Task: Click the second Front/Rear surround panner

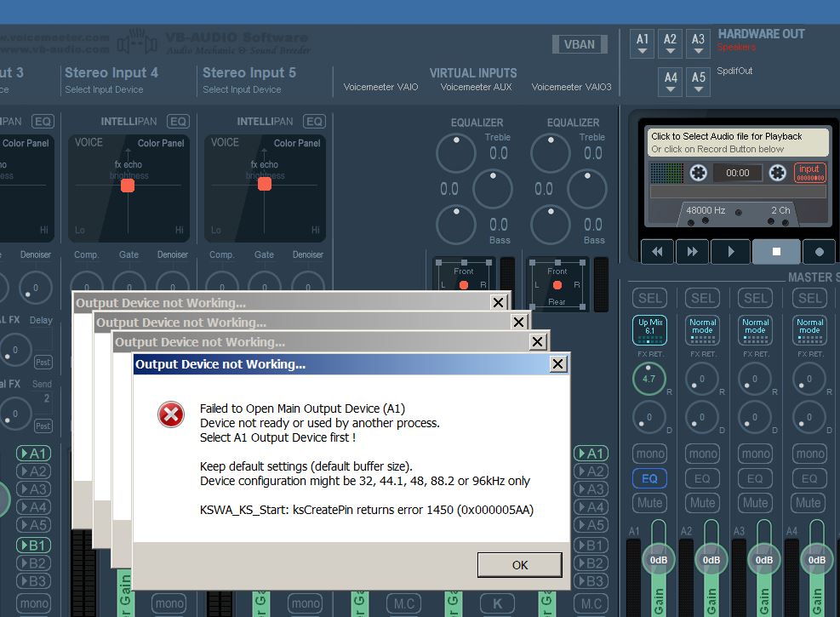Action: (557, 284)
